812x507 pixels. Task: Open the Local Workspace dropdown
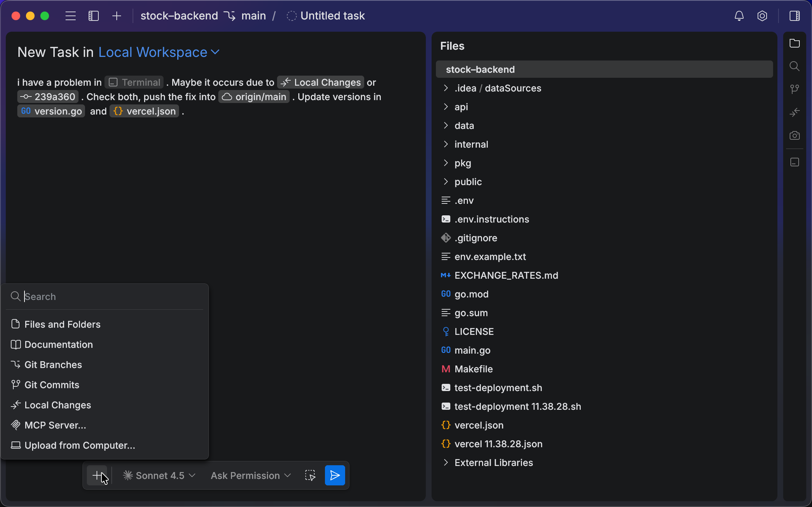(159, 52)
